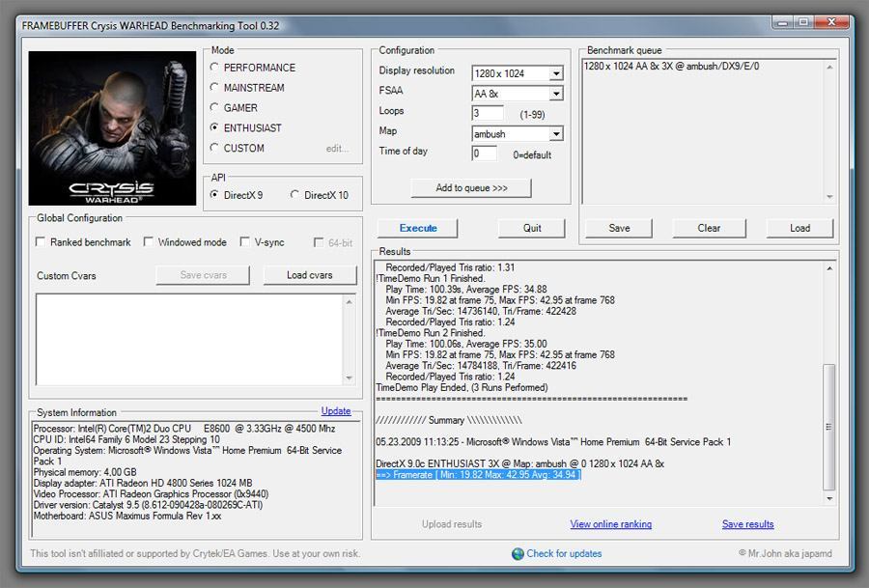Select the ENTHUSIAST mode option
This screenshot has width=869, height=588.
214,127
